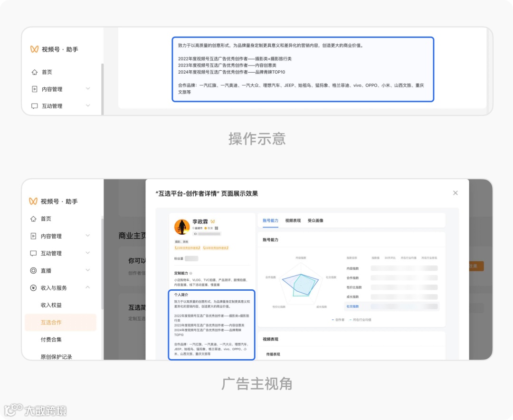Click 视频号助手 logo in bottom panel
This screenshot has width=513, height=420.
[x=33, y=201]
